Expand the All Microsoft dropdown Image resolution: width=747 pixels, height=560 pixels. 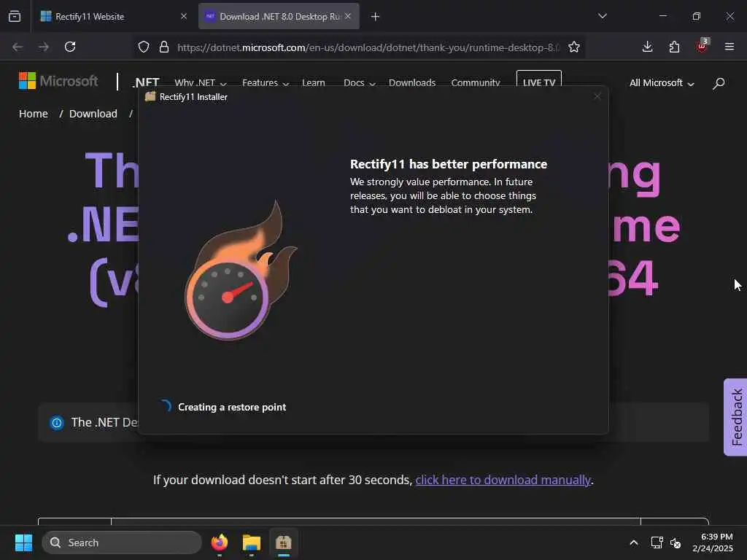point(662,83)
